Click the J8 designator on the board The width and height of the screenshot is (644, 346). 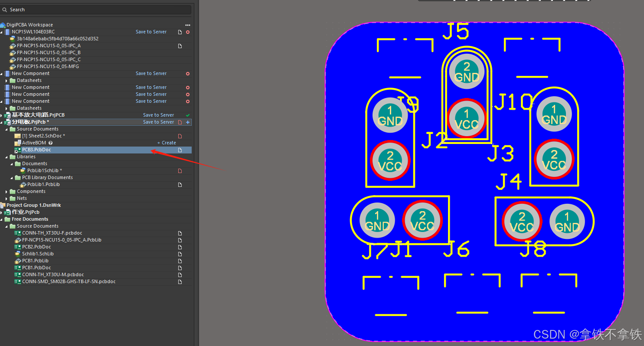coord(533,249)
